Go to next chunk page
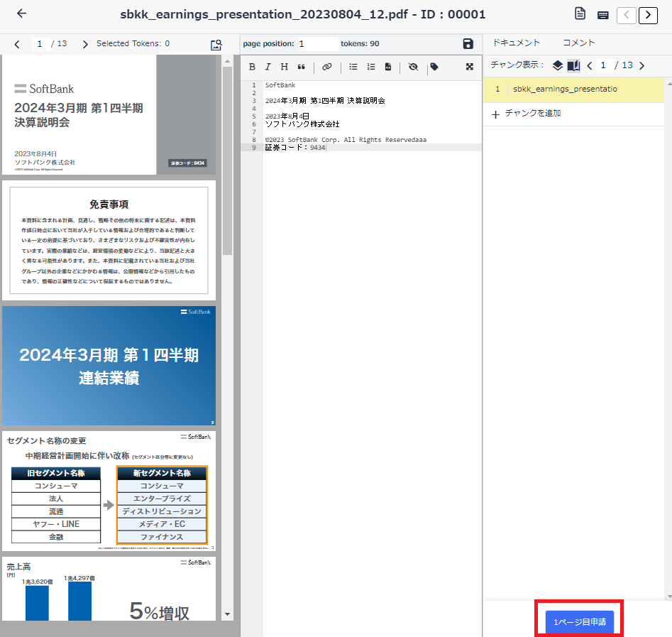Screen dimensions: 672x637 click(641, 65)
